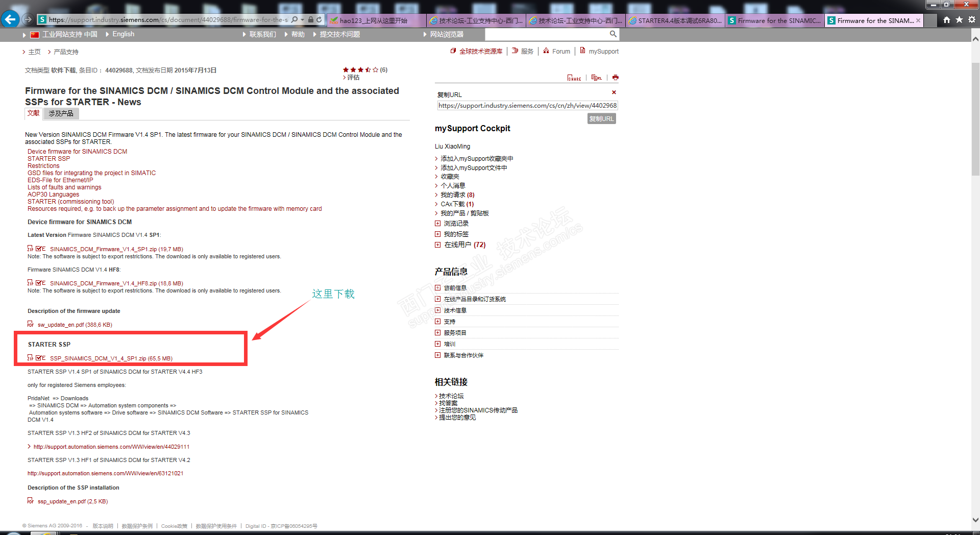The image size is (980, 535).
Task: Click the page scrollbar up arrow
Action: tap(975, 38)
